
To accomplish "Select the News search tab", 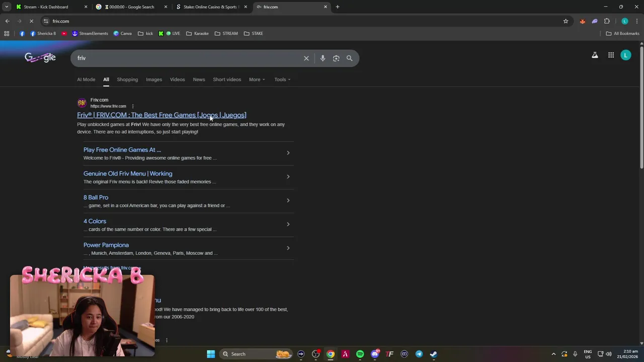I will [x=199, y=79].
